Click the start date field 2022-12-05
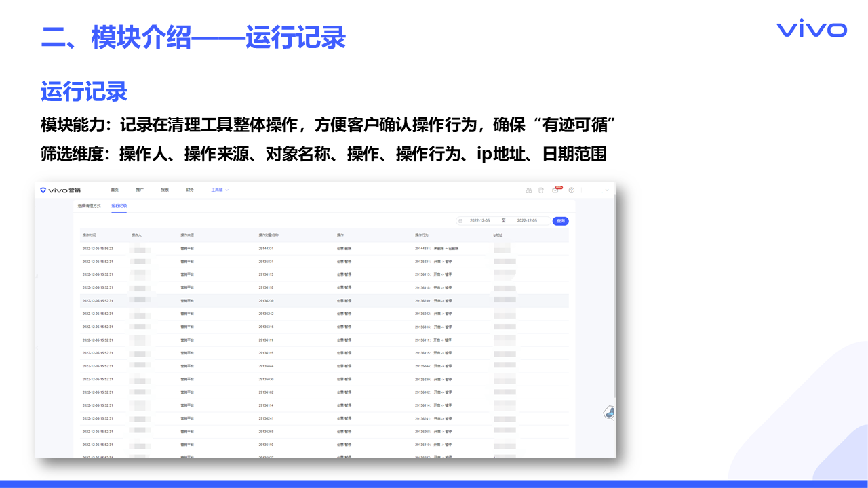868x488 pixels. pyautogui.click(x=479, y=221)
